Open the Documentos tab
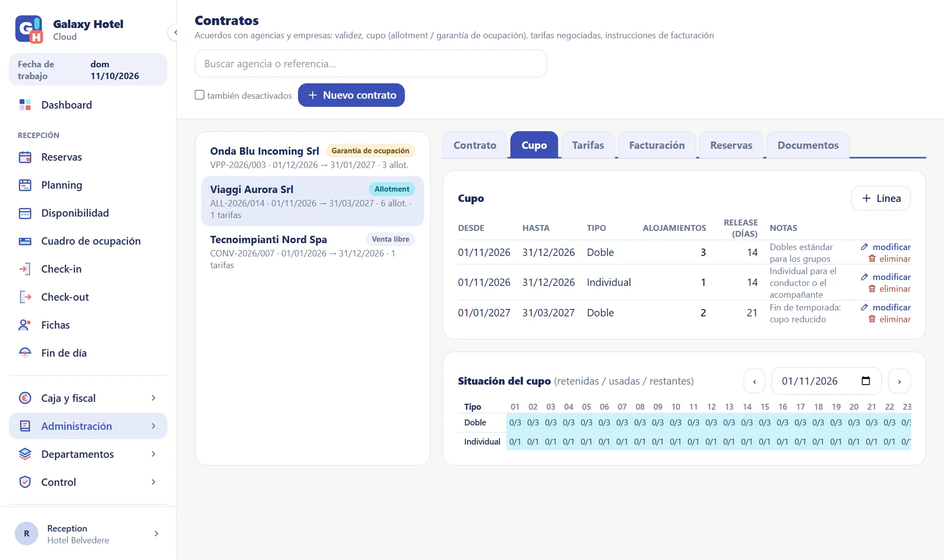Viewport: 944px width, 560px height. pyautogui.click(x=807, y=145)
